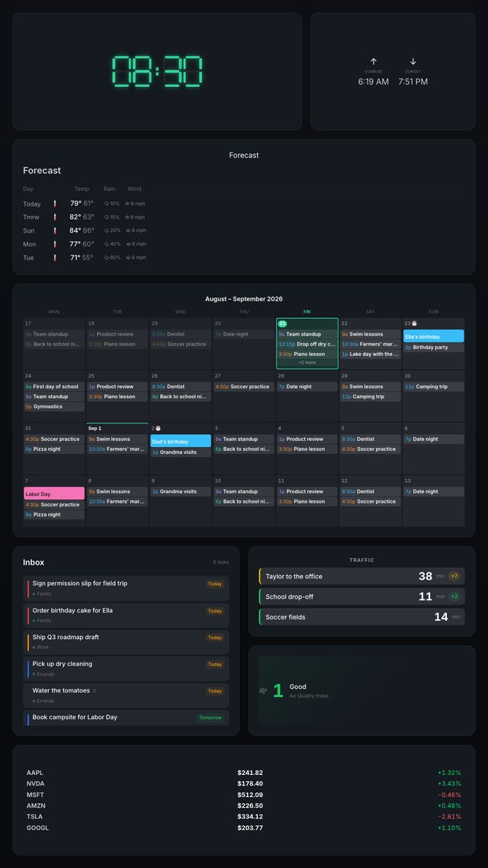Click the wind icon in the Today forecast row
This screenshot has width=488, height=868.
[128, 204]
